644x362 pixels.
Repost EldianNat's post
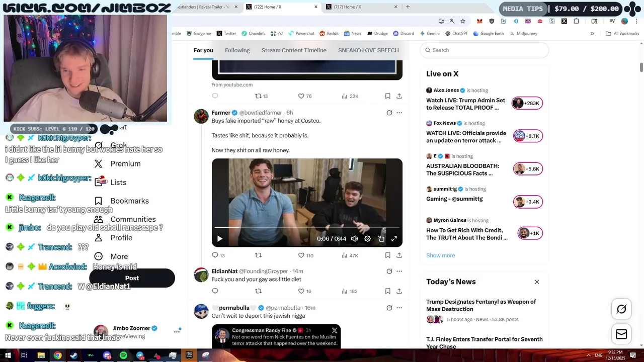point(258,291)
